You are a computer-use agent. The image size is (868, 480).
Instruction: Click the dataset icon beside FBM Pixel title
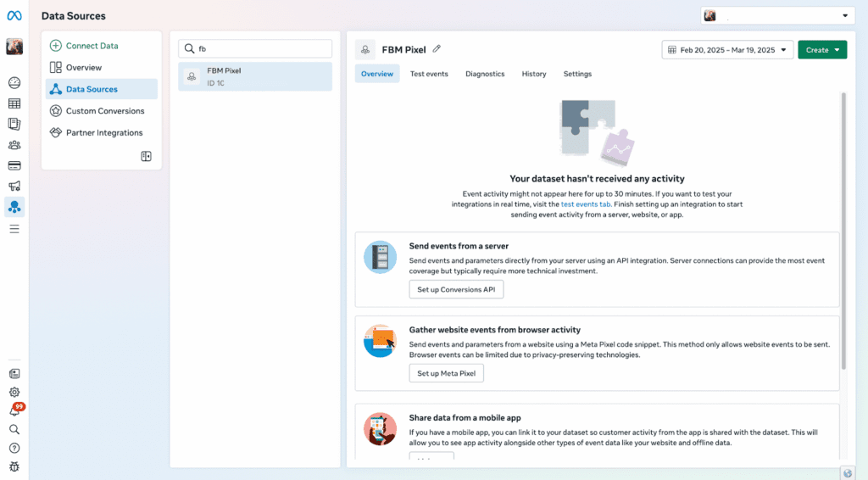[365, 50]
